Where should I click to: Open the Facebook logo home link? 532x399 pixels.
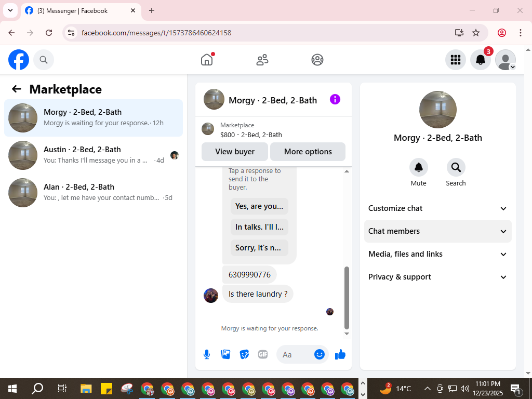coord(19,60)
